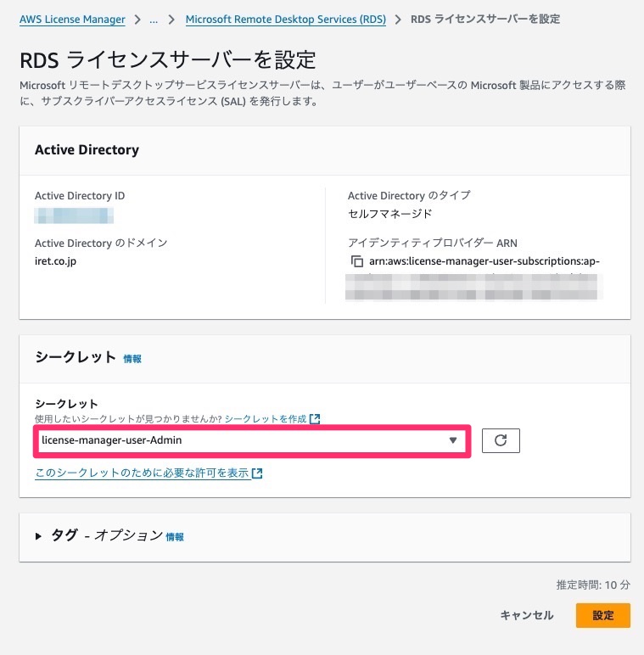
Task: Open AWS License Manager breadcrumb link
Action: tap(72, 20)
